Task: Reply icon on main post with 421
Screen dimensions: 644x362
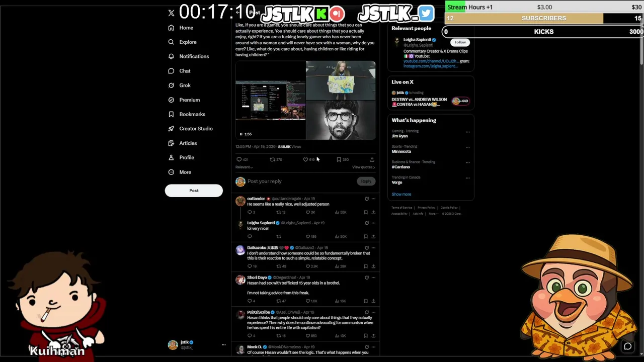Action: (239, 159)
